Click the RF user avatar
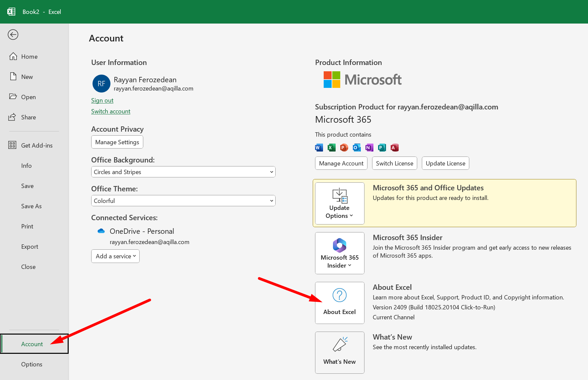588x380 pixels. (x=101, y=84)
